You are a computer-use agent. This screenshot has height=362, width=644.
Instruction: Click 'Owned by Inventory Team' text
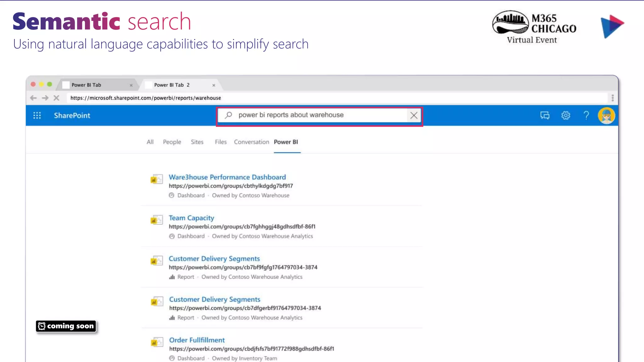[244, 358]
